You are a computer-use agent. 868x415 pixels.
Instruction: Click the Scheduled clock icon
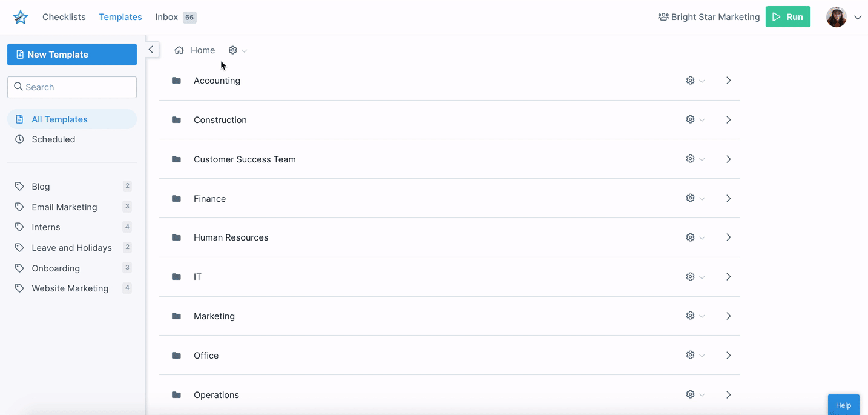(19, 139)
